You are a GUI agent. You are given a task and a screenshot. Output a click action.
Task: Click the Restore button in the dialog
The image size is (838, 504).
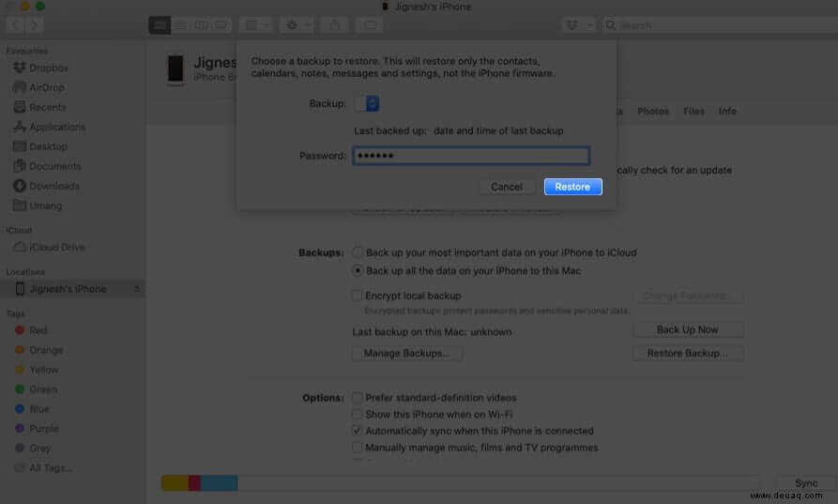pyautogui.click(x=572, y=187)
